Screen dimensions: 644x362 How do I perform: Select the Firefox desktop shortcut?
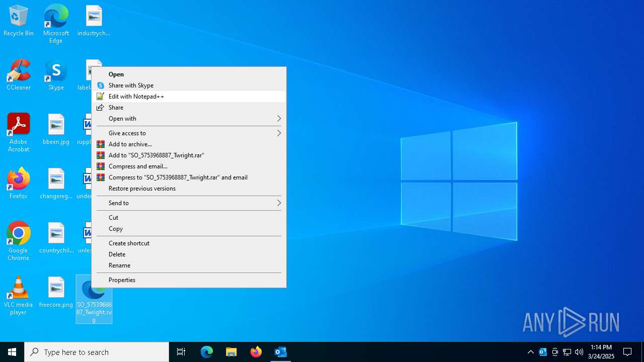tap(19, 184)
